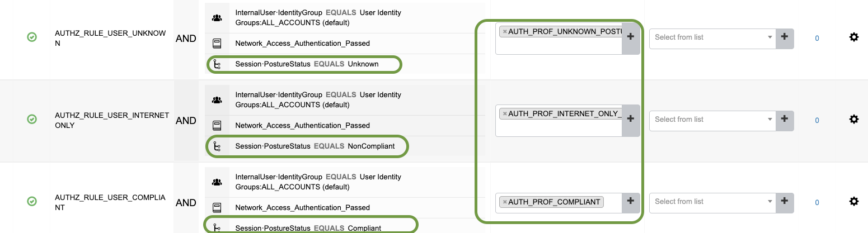Click hit count link for internet-only rule
This screenshot has width=868, height=233.
(x=817, y=120)
